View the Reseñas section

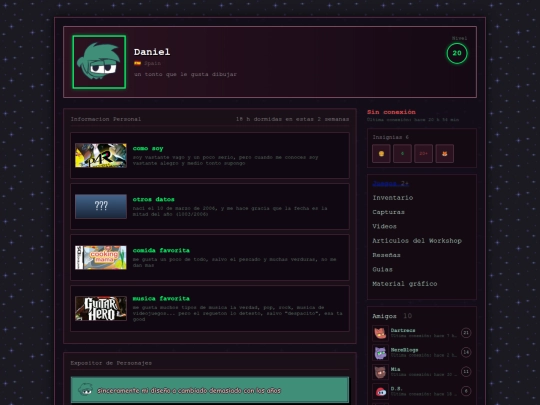386,255
